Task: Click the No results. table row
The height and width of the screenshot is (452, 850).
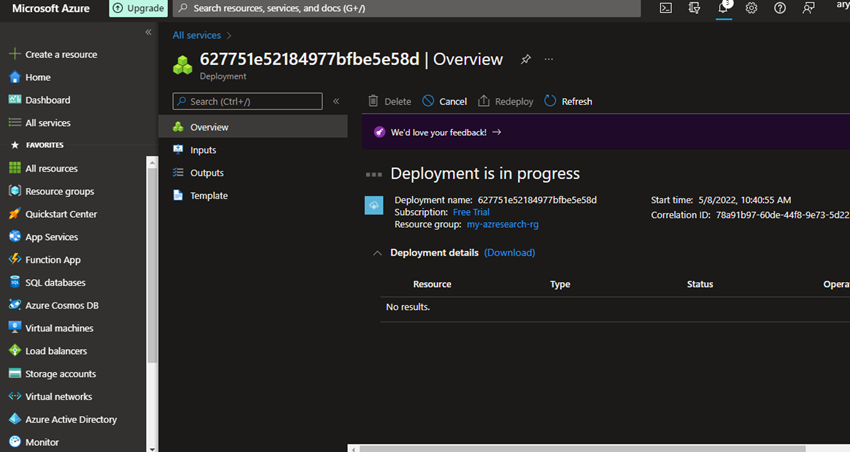Action: 615,307
